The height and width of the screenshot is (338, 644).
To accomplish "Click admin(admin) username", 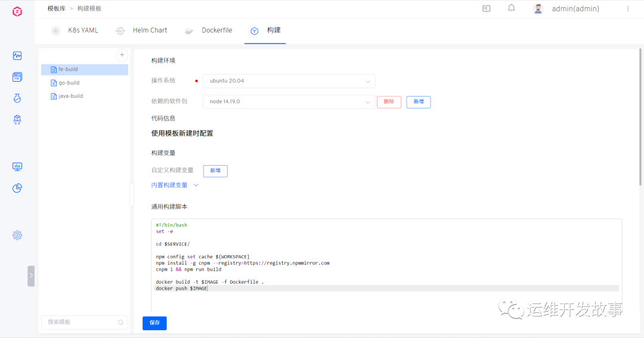I will [575, 8].
